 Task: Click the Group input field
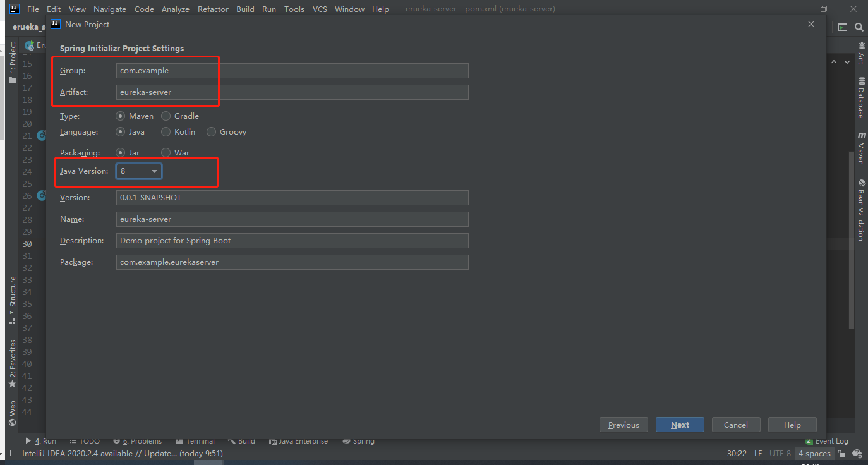(292, 71)
